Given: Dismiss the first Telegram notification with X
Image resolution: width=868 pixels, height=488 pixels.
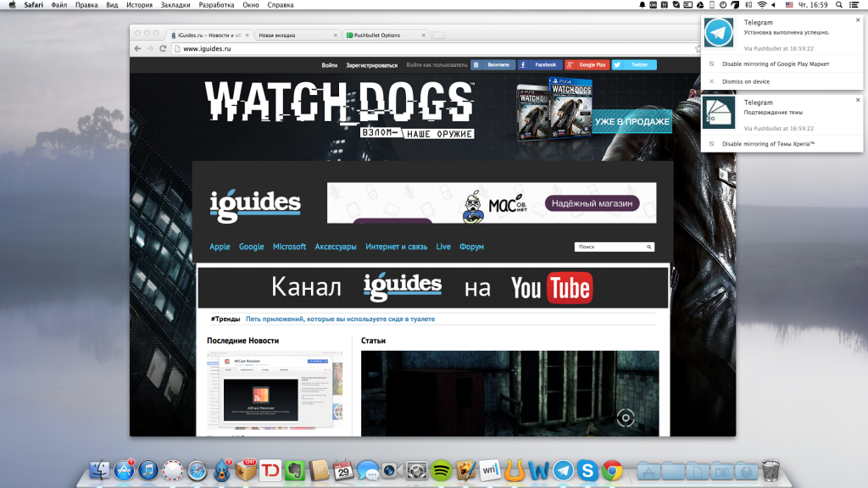Looking at the screenshot, I should [858, 20].
